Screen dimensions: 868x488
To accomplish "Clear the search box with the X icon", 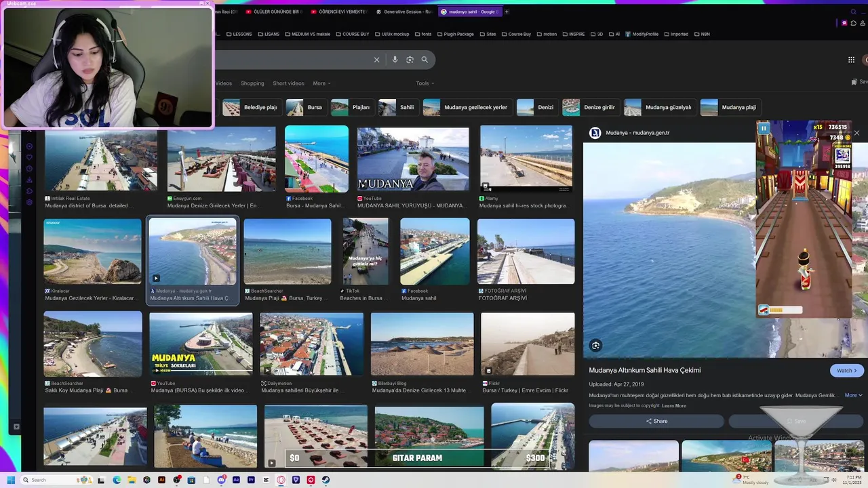I will [377, 60].
